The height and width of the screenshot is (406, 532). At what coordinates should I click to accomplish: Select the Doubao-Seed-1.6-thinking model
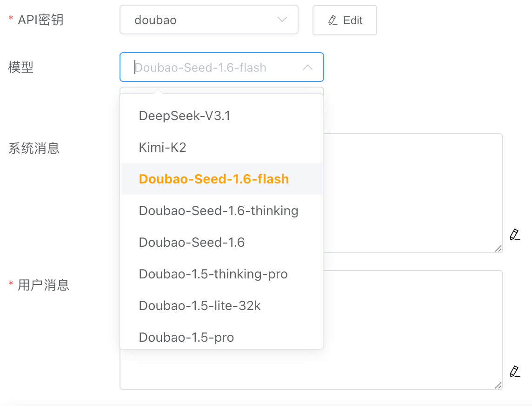pyautogui.click(x=219, y=211)
